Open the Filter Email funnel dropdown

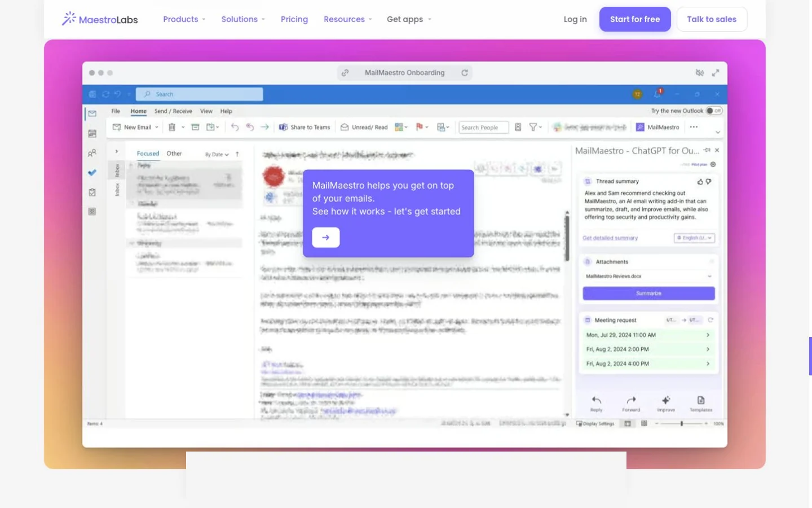pyautogui.click(x=535, y=128)
